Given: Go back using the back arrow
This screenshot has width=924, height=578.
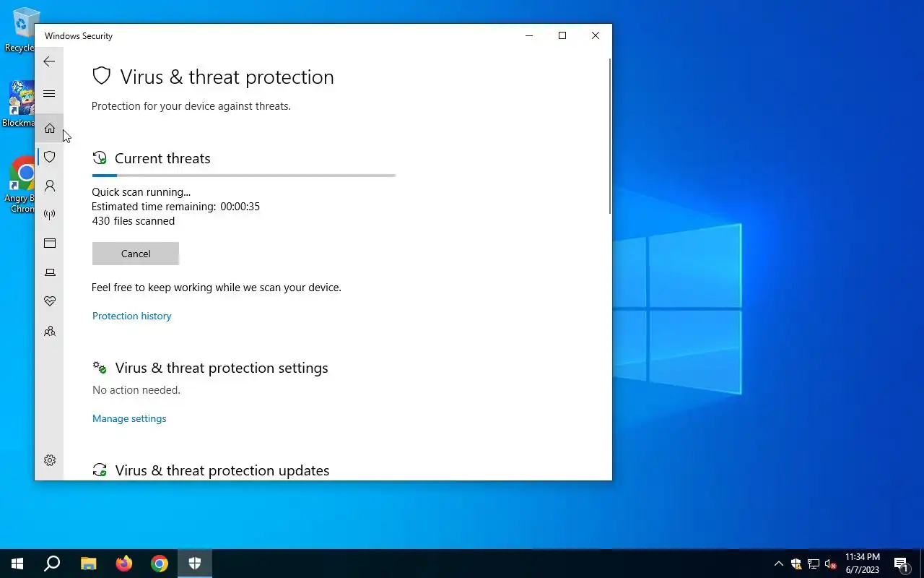Looking at the screenshot, I should coord(49,61).
